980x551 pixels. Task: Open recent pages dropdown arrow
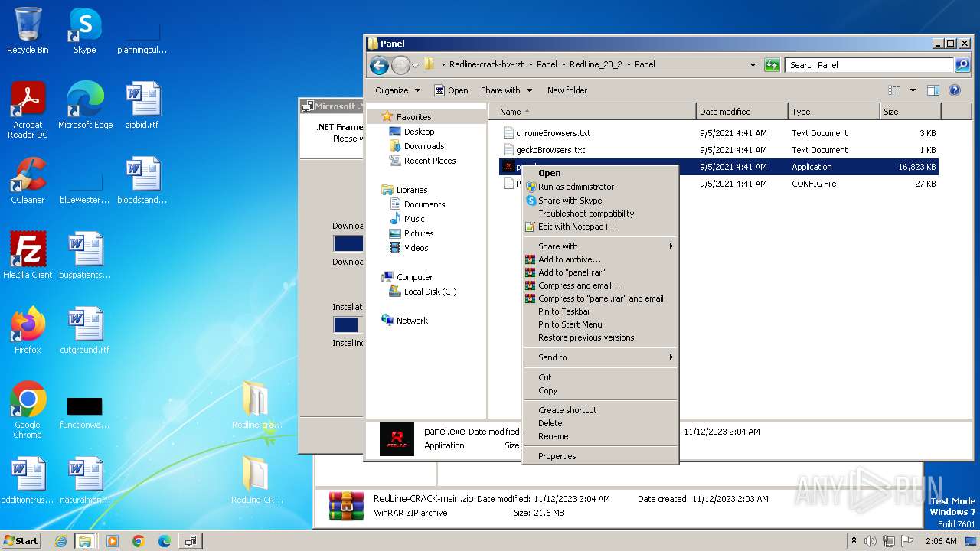tap(416, 66)
